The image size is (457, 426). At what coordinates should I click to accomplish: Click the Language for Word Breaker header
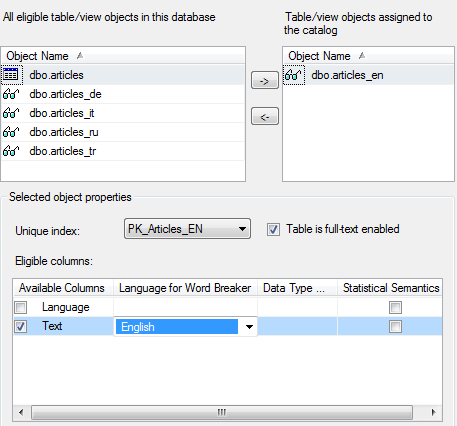coord(185,288)
